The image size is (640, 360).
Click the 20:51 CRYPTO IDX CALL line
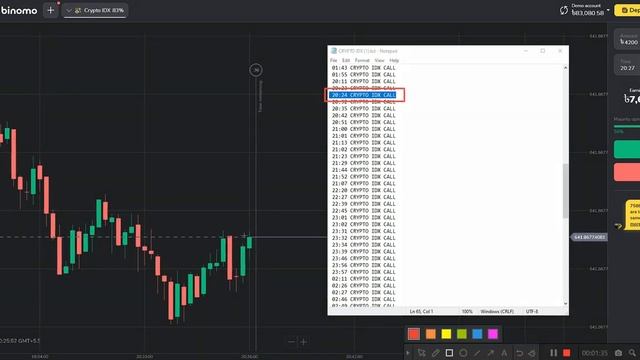(x=364, y=122)
